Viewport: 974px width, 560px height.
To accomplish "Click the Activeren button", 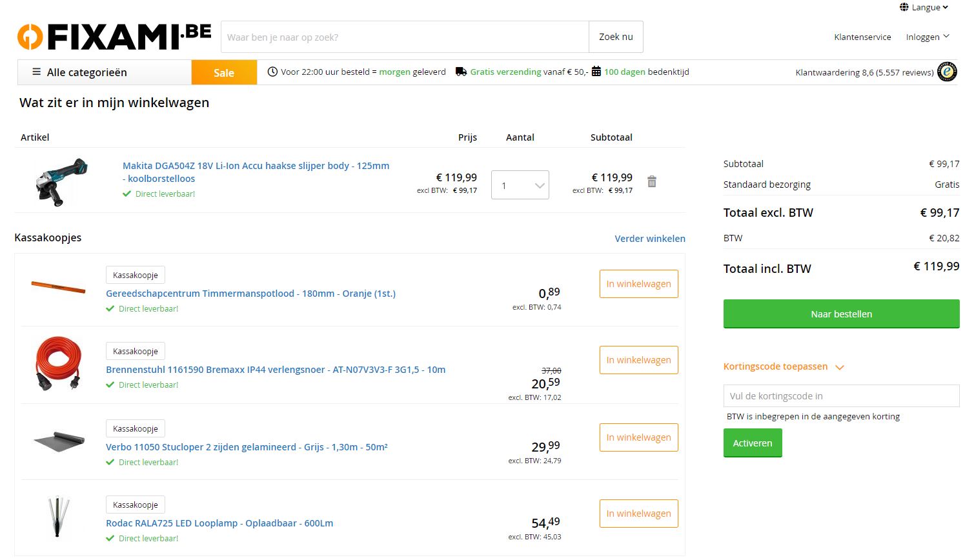I will coord(753,443).
